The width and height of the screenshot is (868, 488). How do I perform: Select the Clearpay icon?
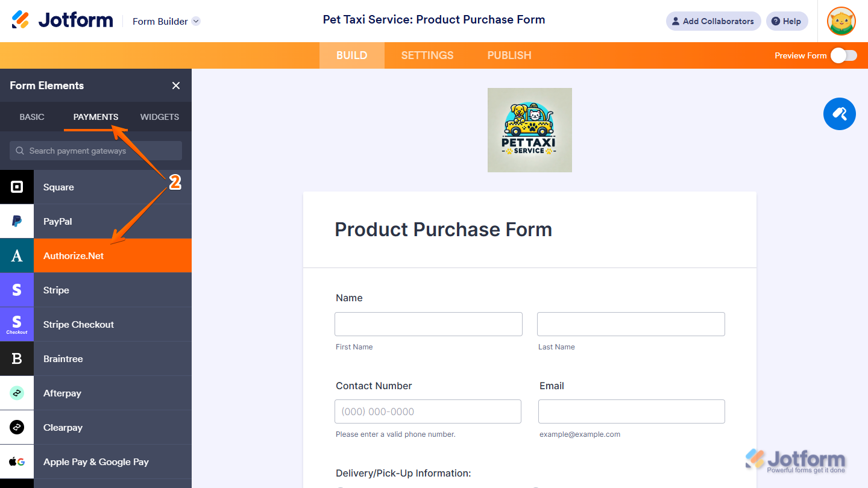[17, 427]
